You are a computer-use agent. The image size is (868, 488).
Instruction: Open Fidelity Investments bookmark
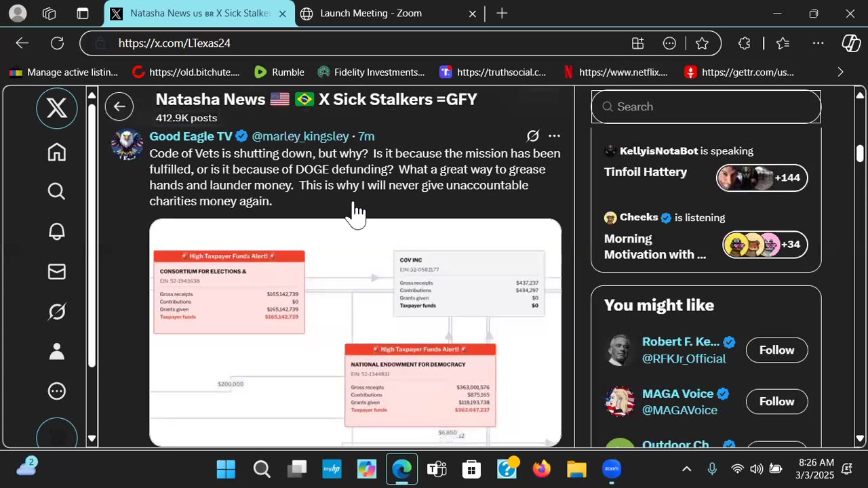(x=372, y=72)
